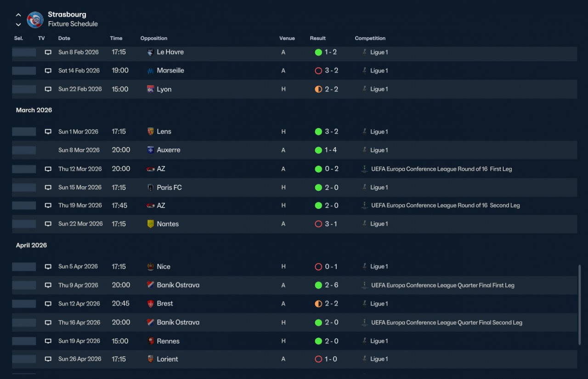The image size is (588, 379).
Task: Sort by the Competition column header
Action: (x=370, y=39)
